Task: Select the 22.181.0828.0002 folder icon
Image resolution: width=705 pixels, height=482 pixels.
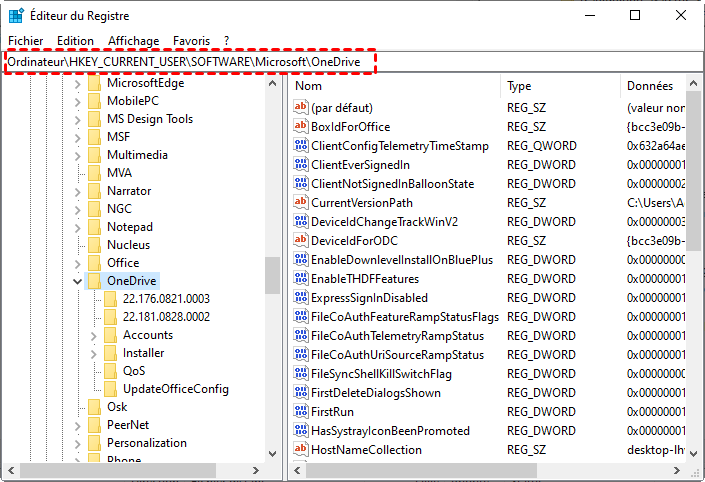Action: pyautogui.click(x=111, y=317)
